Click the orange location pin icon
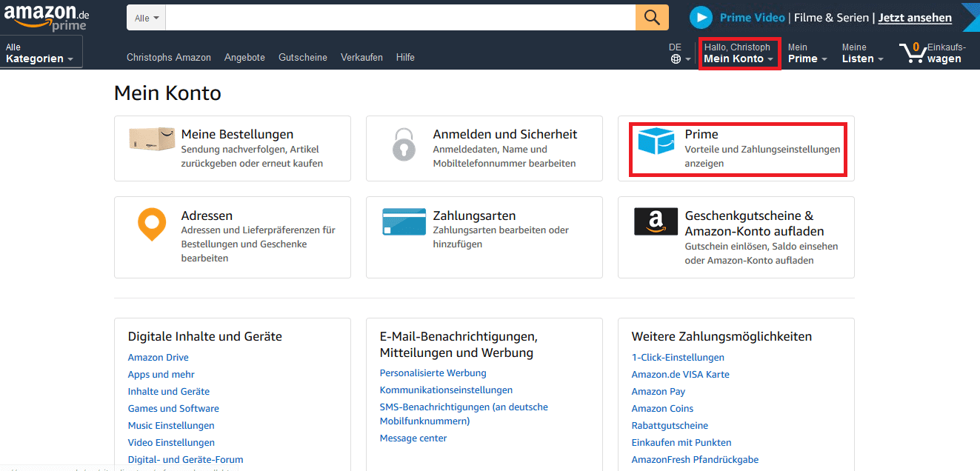This screenshot has width=980, height=471. pyautogui.click(x=152, y=224)
